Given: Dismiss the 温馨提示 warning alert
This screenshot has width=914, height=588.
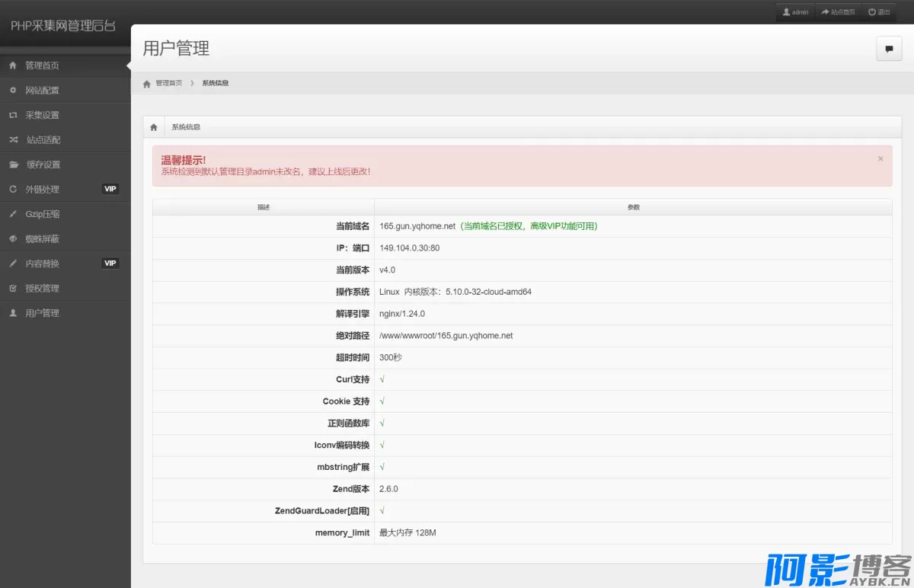Looking at the screenshot, I should [x=880, y=159].
